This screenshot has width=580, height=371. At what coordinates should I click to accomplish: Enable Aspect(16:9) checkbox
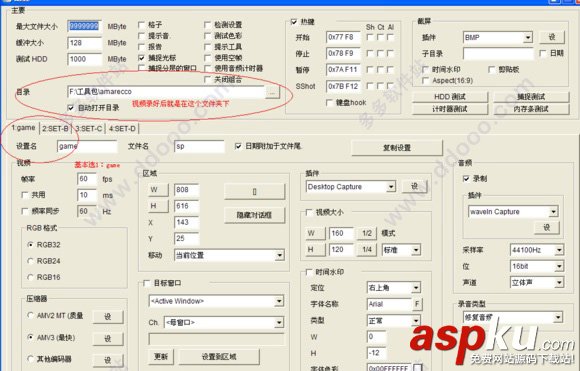(425, 80)
